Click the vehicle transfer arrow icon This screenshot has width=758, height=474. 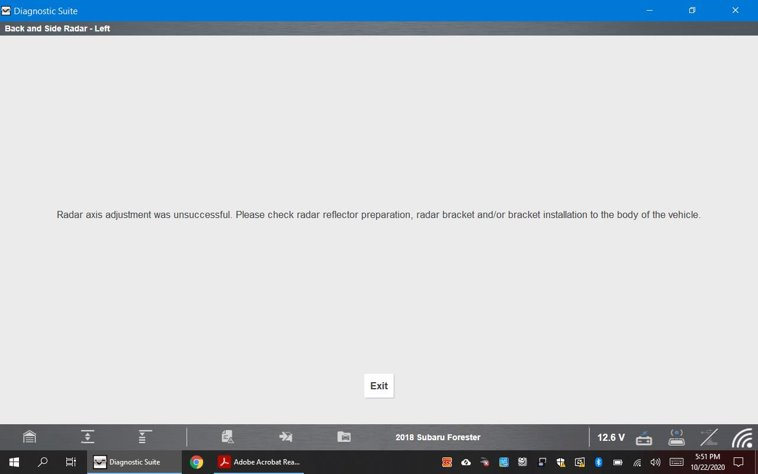point(286,437)
